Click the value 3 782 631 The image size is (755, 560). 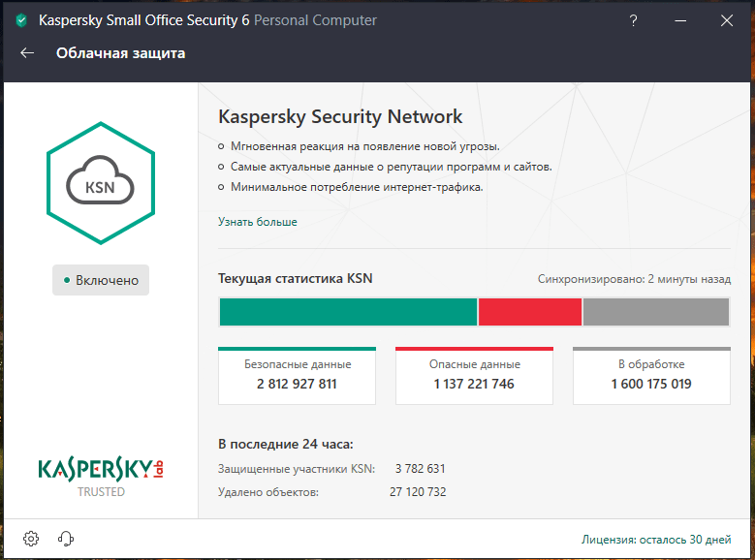point(421,469)
